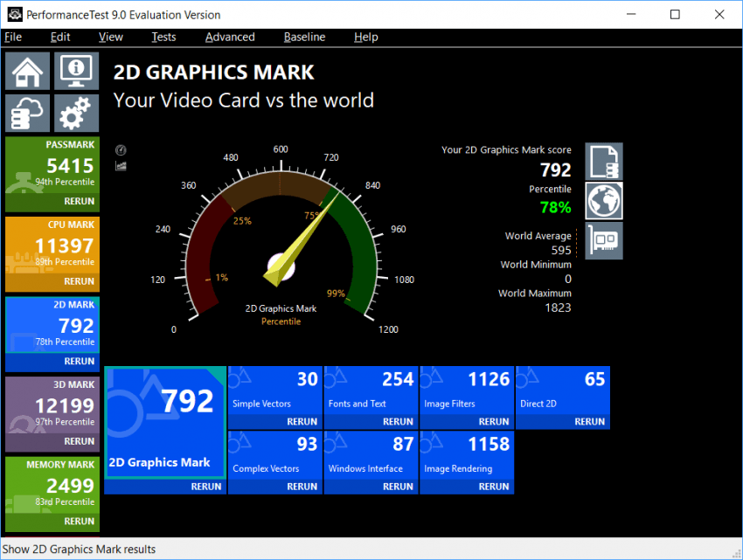Viewport: 743px width, 560px height.
Task: Click the "Your 2D Graphics Mark score" label
Action: point(506,150)
